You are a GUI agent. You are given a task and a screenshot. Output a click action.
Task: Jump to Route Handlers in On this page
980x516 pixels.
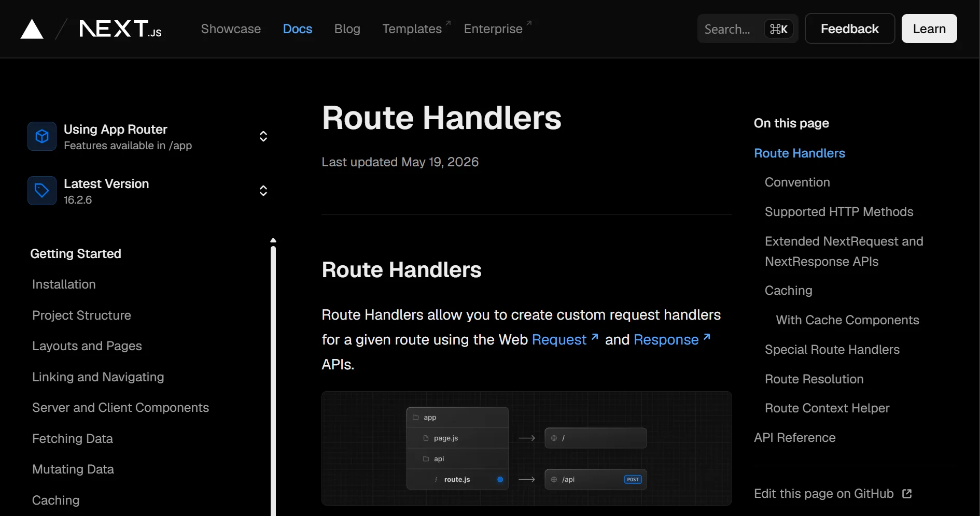[x=800, y=153]
